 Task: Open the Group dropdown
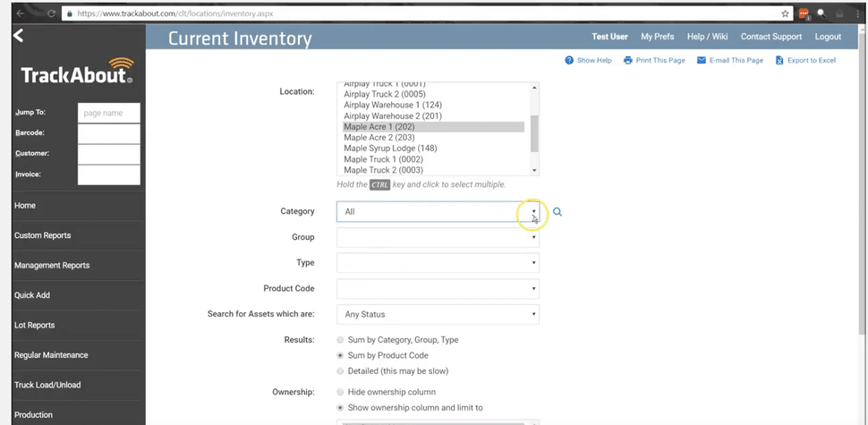(x=438, y=237)
